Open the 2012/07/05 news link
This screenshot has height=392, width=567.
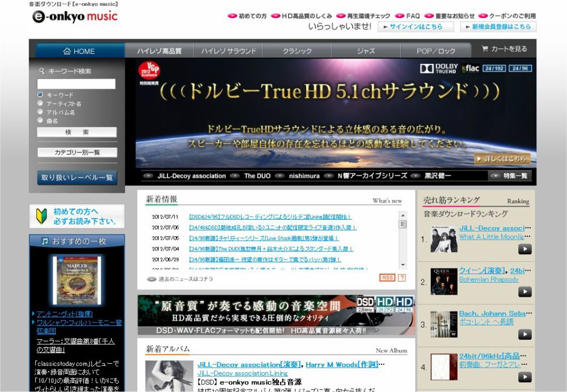(x=264, y=238)
